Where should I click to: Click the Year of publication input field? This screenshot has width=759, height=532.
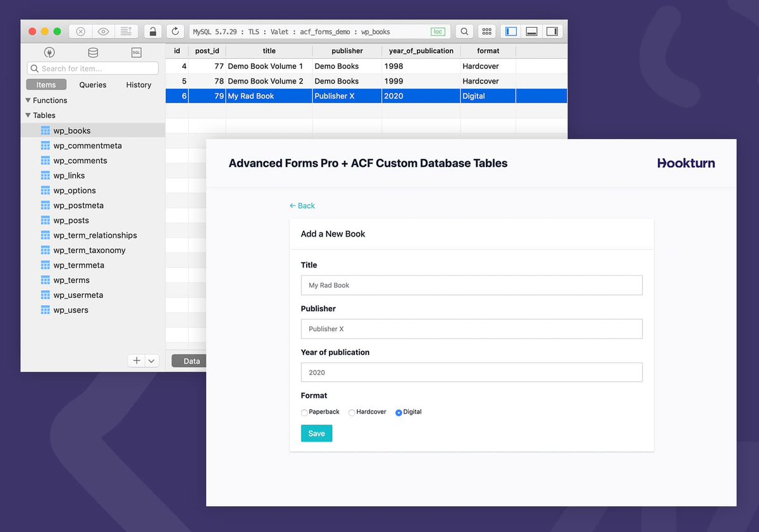click(472, 373)
